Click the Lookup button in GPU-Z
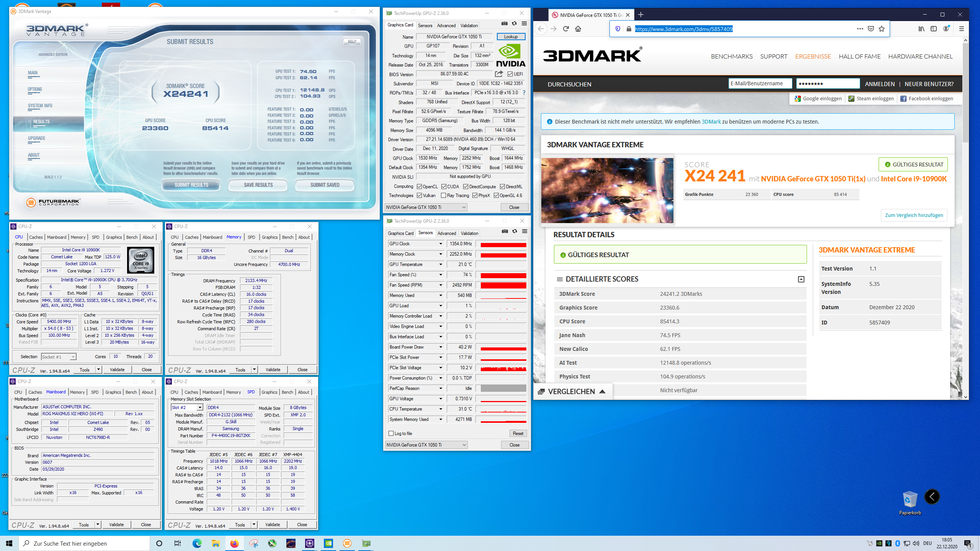Image resolution: width=980 pixels, height=551 pixels. point(511,37)
